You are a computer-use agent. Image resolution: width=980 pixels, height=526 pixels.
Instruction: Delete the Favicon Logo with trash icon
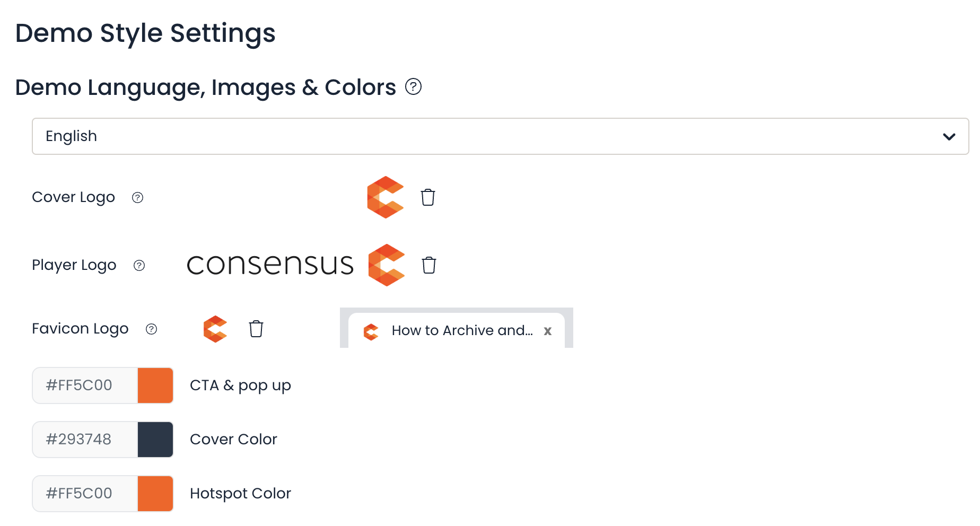pyautogui.click(x=256, y=329)
